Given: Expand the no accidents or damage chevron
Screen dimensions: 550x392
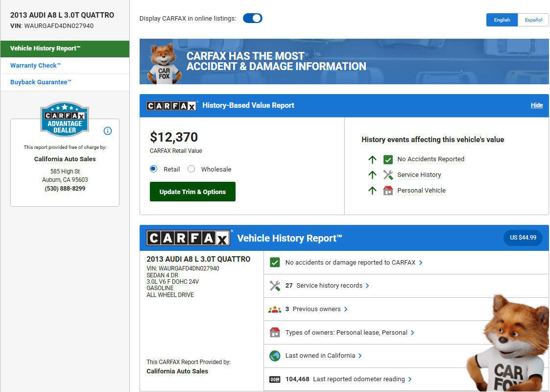Looking at the screenshot, I should pos(421,263).
